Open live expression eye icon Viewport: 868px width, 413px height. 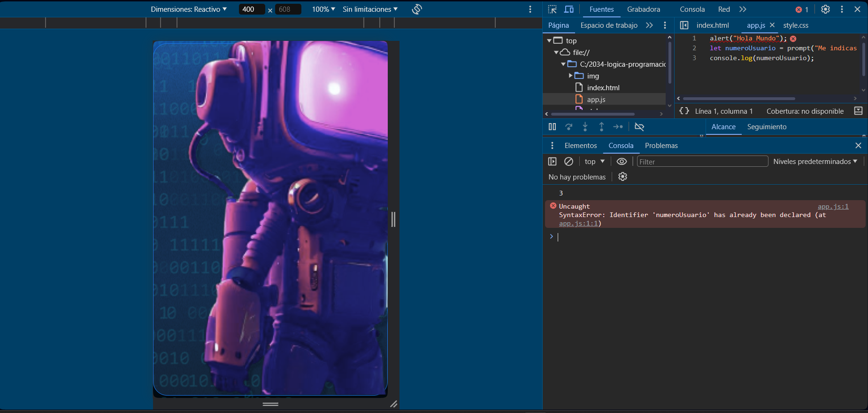[622, 162]
